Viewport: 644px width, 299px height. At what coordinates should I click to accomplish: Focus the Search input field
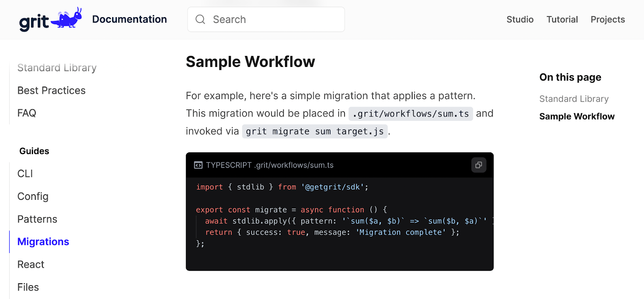(x=274, y=19)
